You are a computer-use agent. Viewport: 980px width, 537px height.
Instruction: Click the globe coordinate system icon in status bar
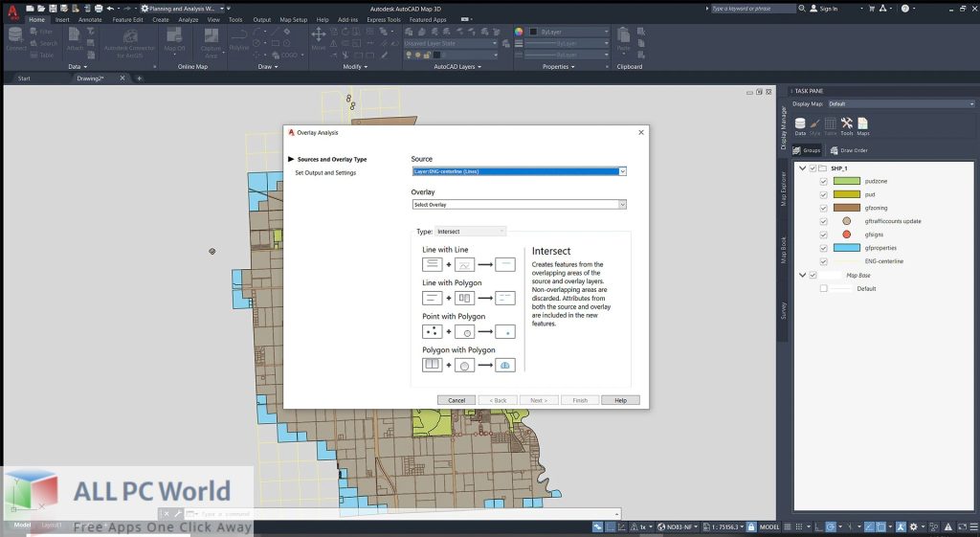point(661,527)
